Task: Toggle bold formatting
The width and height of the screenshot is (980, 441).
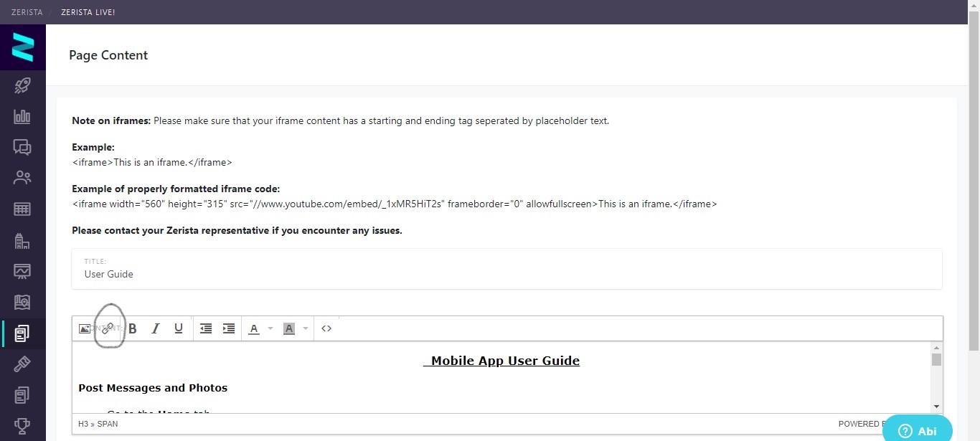Action: 133,328
